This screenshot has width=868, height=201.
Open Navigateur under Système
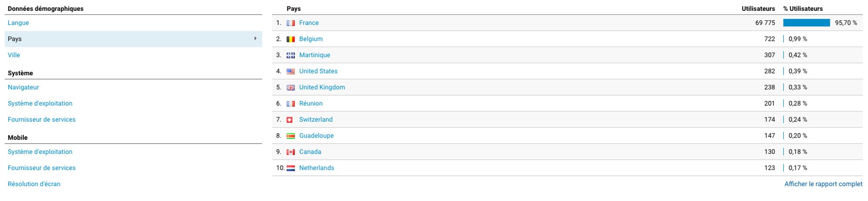23,87
